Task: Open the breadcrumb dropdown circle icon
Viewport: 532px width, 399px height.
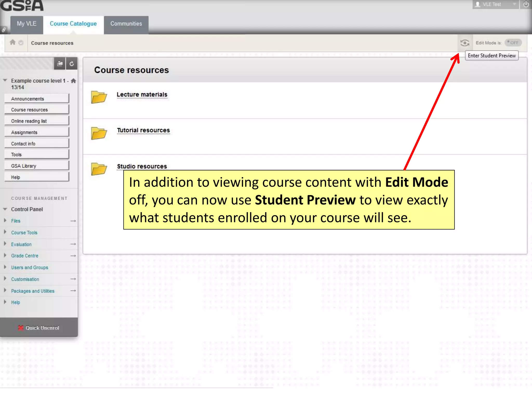Action: 21,43
